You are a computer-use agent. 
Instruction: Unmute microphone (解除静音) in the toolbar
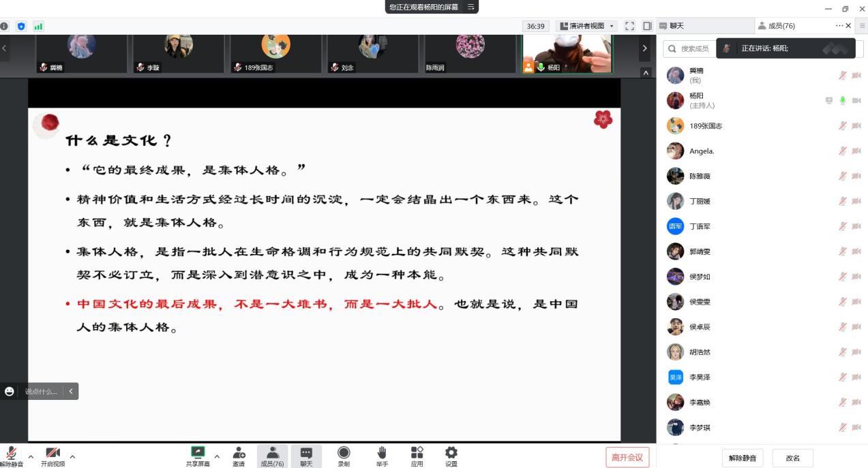click(12, 452)
